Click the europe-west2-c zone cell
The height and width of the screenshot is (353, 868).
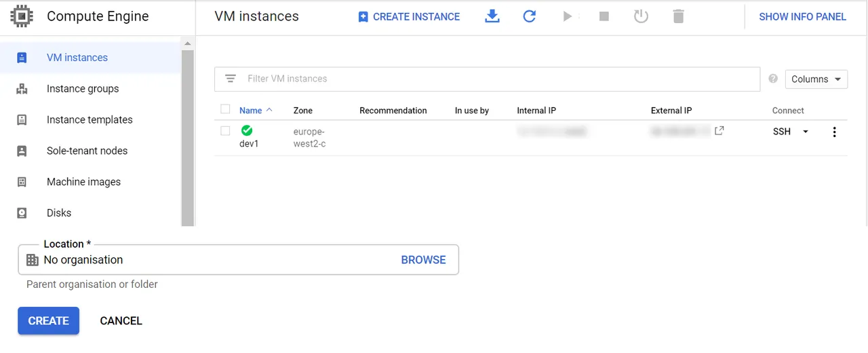309,138
